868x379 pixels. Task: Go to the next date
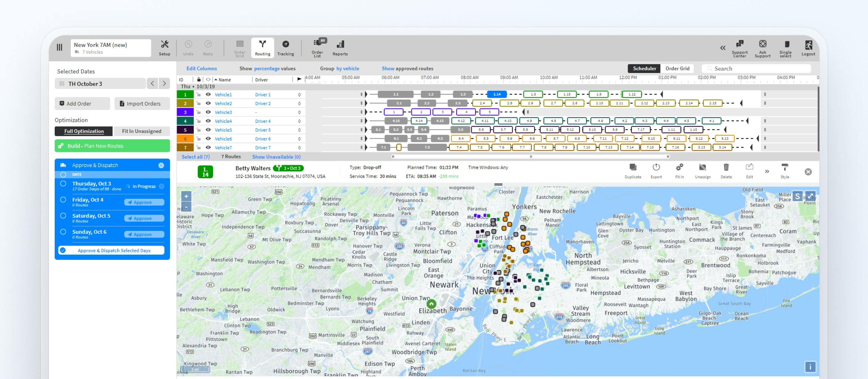(x=164, y=83)
